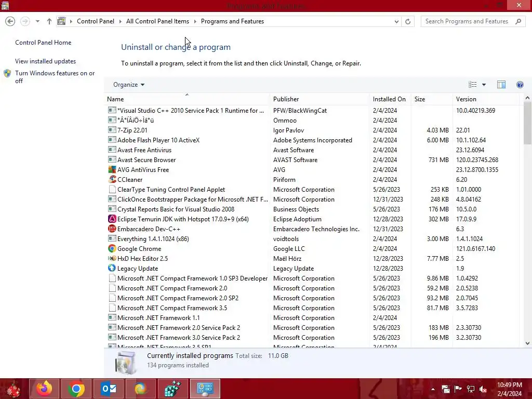Open the recent locations dropdown arrow
Image resolution: width=532 pixels, height=399 pixels.
pos(37,21)
